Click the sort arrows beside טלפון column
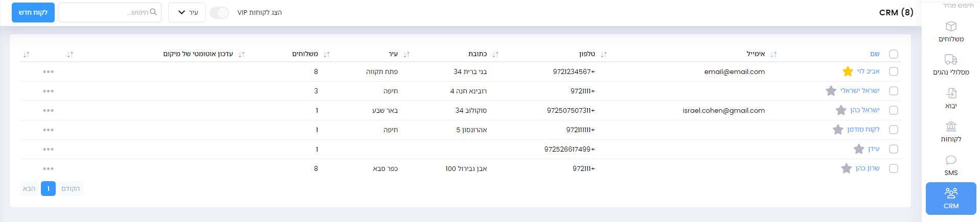The image size is (980, 222). pyautogui.click(x=604, y=54)
